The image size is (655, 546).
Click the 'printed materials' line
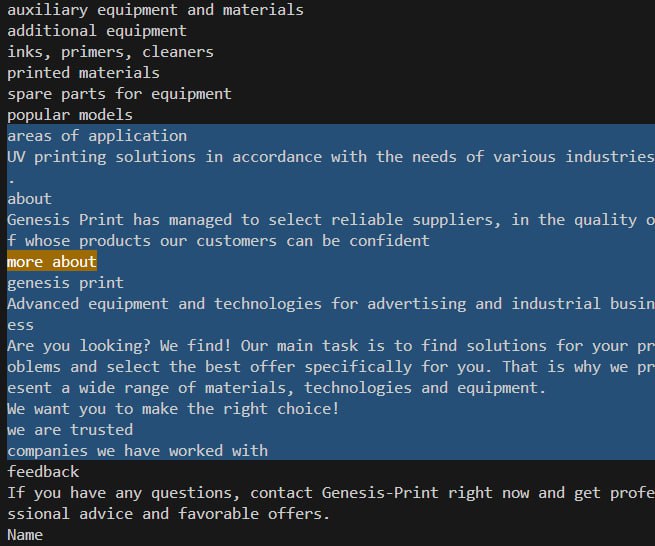point(84,73)
